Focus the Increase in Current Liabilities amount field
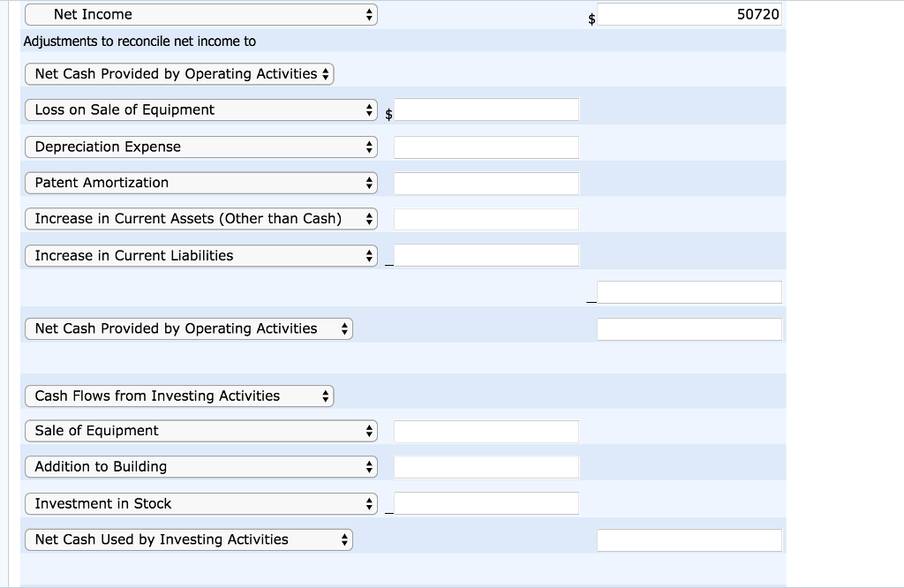This screenshot has height=588, width=904. [x=486, y=256]
